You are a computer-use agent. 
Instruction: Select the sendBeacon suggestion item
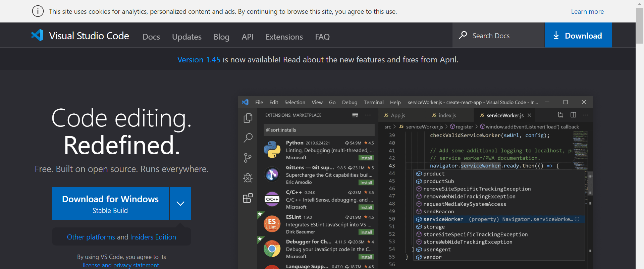[499, 212]
